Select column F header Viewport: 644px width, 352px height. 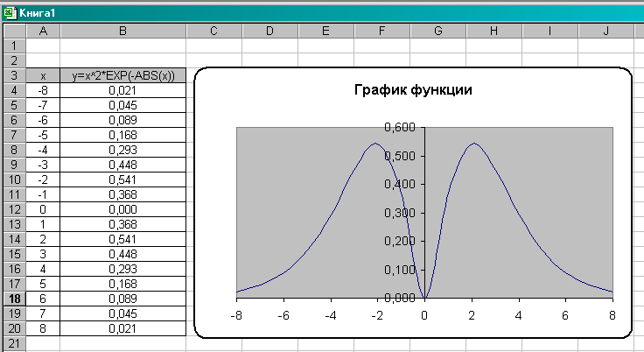click(x=382, y=31)
